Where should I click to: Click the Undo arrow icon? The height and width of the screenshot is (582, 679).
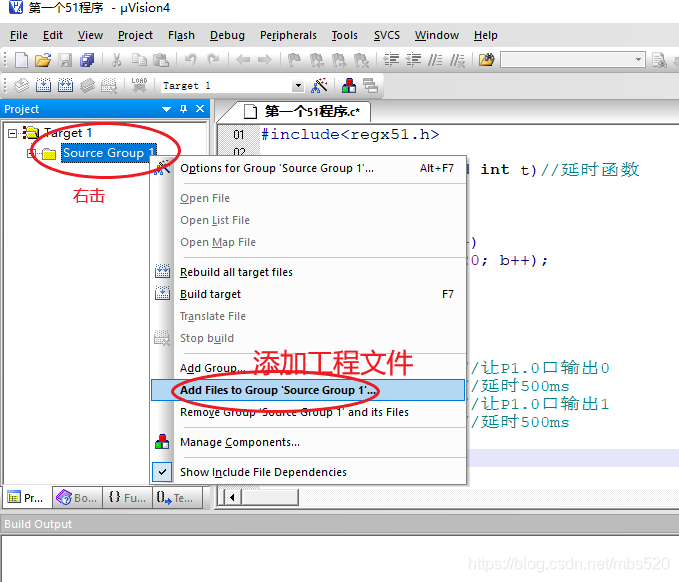191,59
